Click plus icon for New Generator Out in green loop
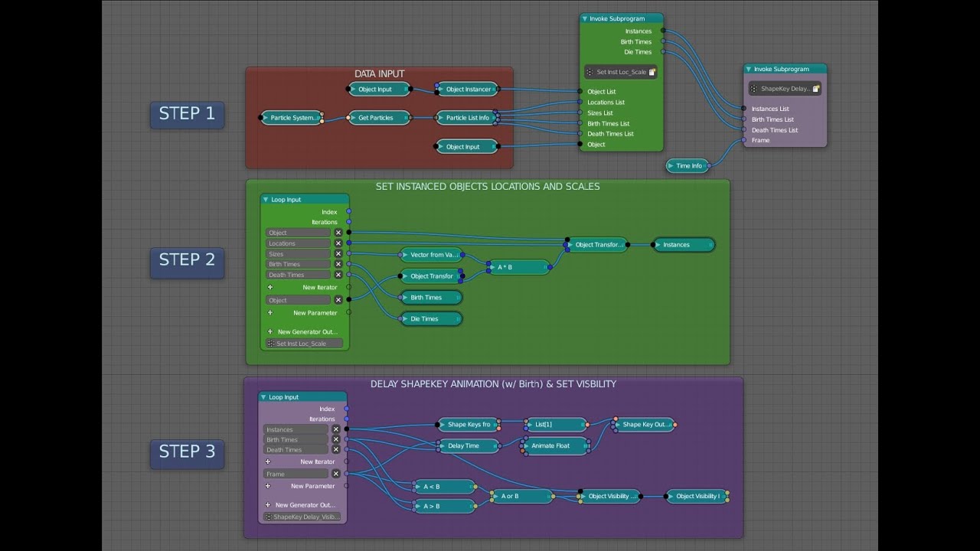Image resolution: width=980 pixels, height=551 pixels. (x=270, y=331)
